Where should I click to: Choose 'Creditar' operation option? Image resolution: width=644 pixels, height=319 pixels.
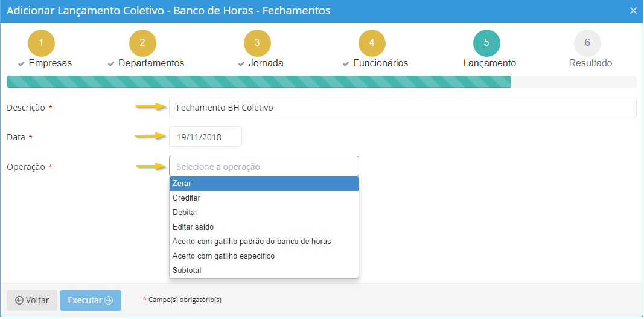(x=264, y=198)
